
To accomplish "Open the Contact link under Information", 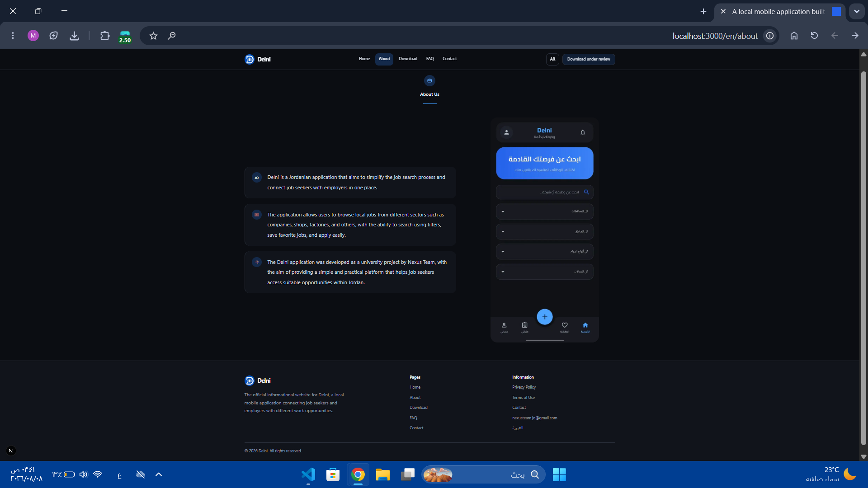I will coord(519,408).
